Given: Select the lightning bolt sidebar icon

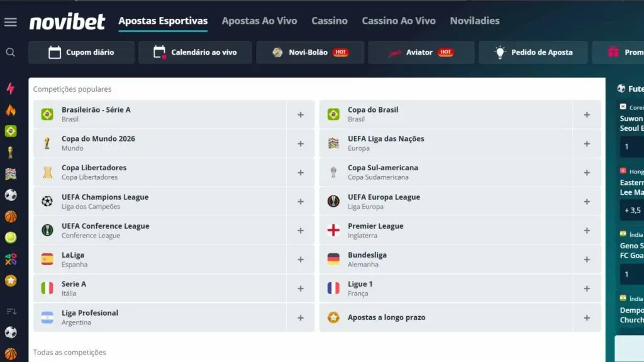Looking at the screenshot, I should click(10, 89).
